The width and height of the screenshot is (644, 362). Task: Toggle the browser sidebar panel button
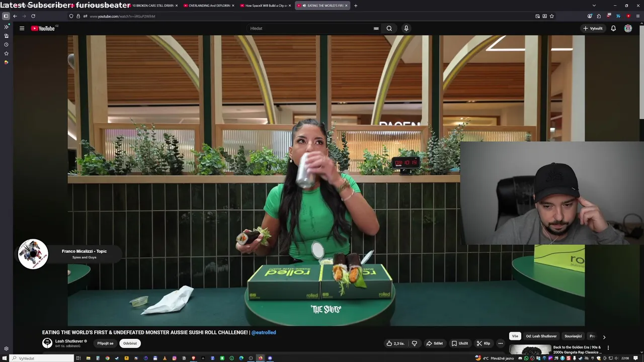pos(6,16)
